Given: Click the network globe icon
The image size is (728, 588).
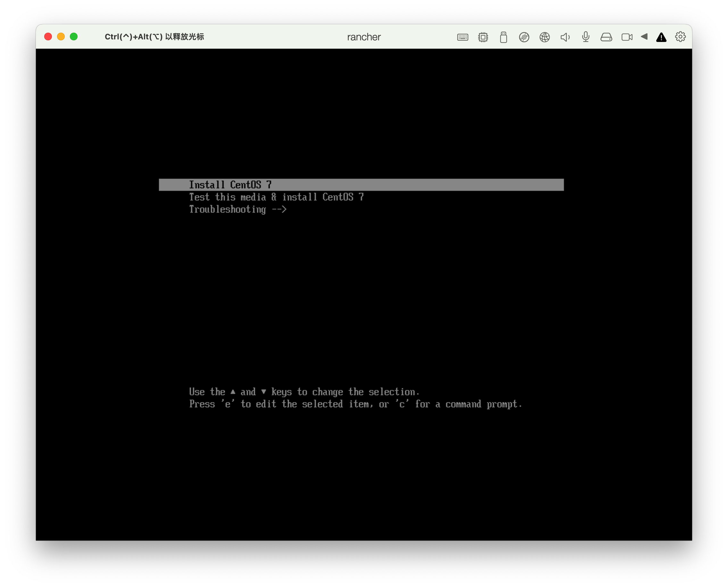Looking at the screenshot, I should tap(545, 37).
